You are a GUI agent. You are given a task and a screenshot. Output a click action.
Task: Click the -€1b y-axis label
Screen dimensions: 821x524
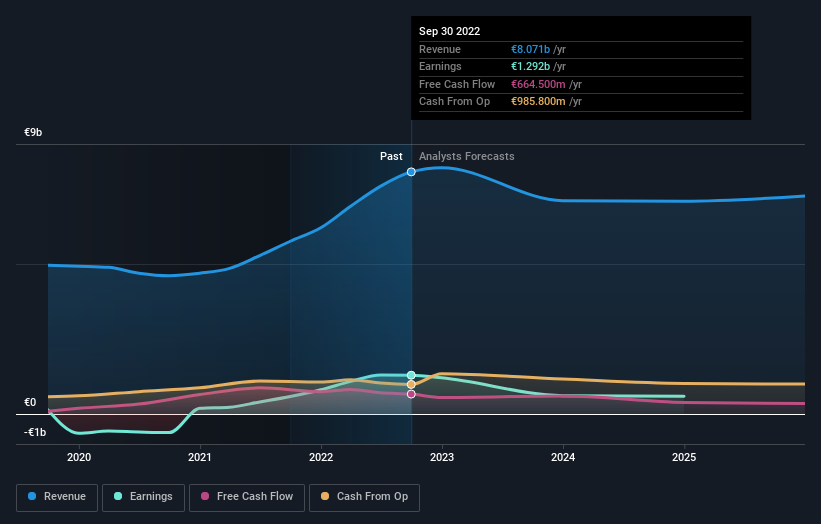pyautogui.click(x=35, y=432)
